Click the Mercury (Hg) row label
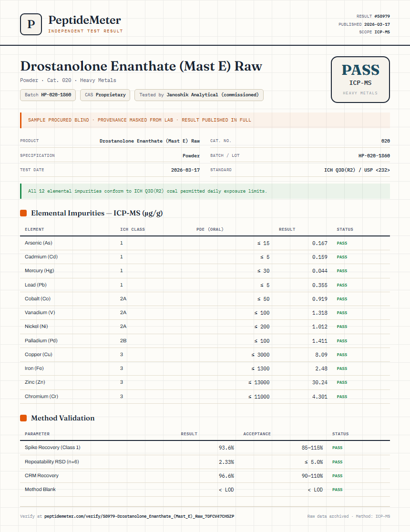This screenshot has width=410, height=532. pyautogui.click(x=40, y=271)
